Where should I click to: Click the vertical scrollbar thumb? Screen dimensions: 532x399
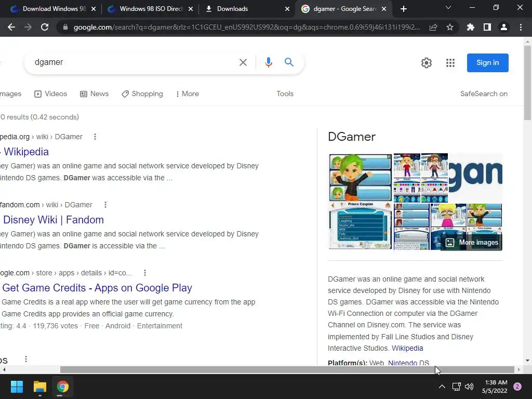527,83
